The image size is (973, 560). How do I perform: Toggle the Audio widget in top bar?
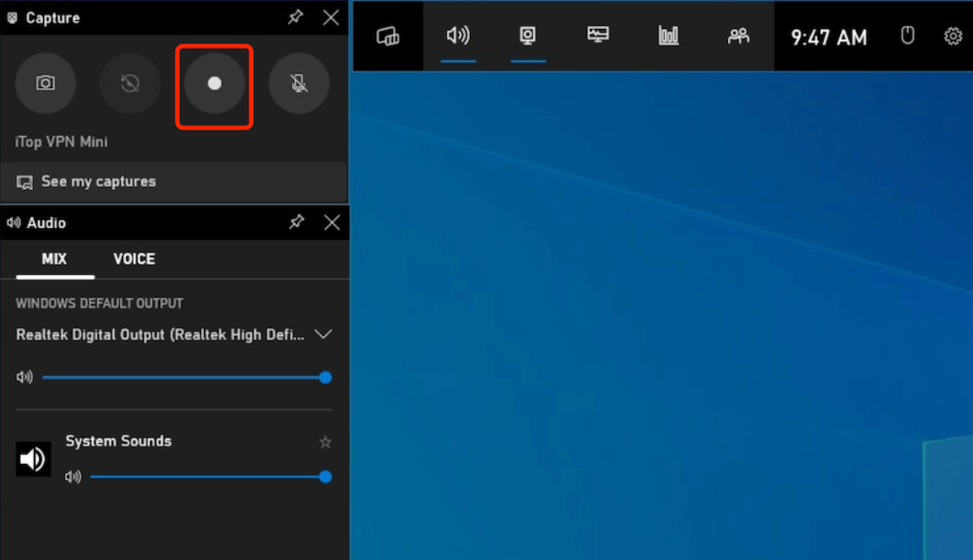point(457,36)
